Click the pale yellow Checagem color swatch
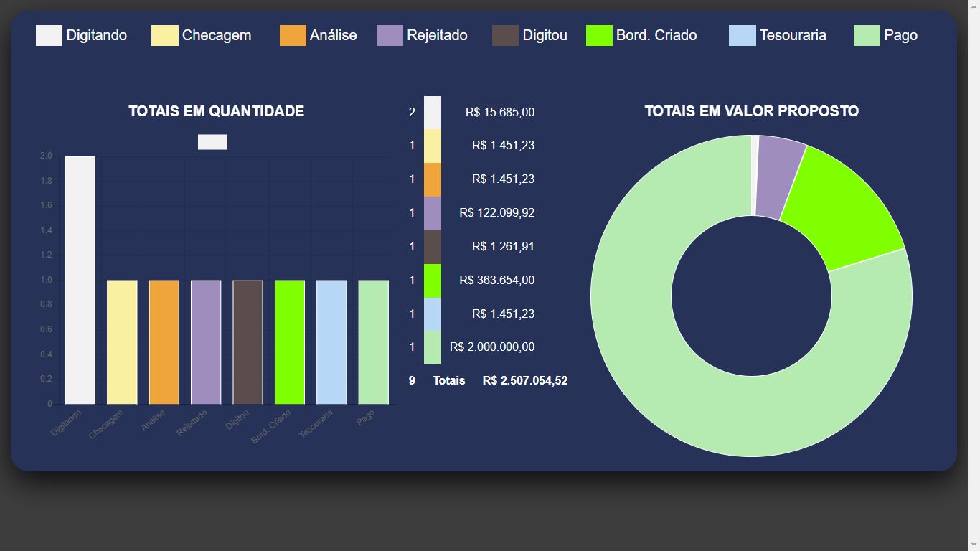Viewport: 980px width, 551px height. tap(164, 35)
